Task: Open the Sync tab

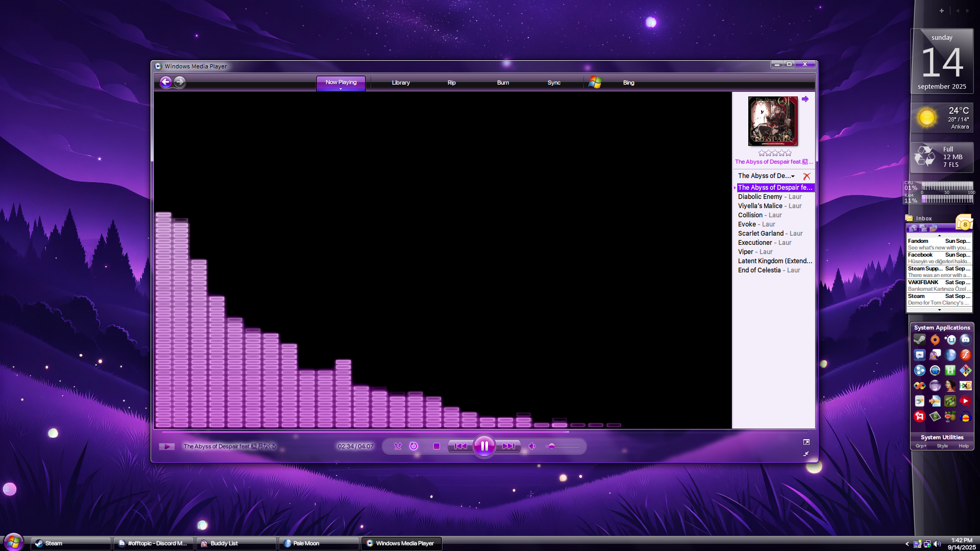Action: 554,83
